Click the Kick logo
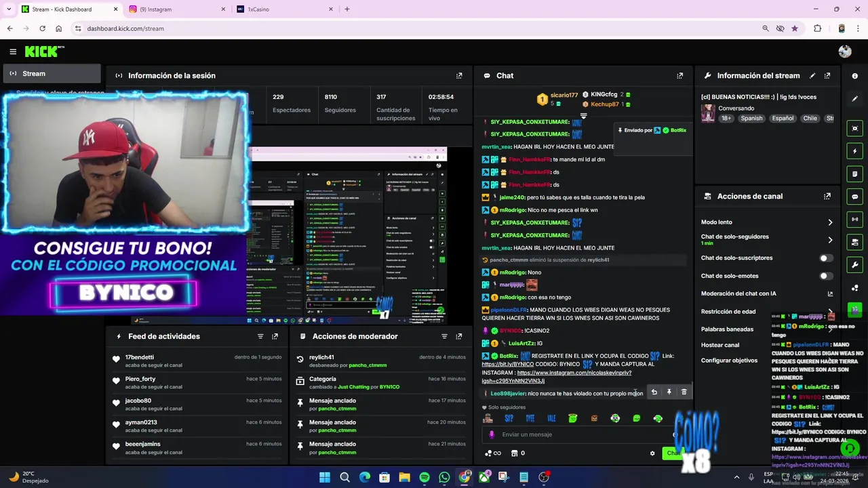 click(44, 52)
